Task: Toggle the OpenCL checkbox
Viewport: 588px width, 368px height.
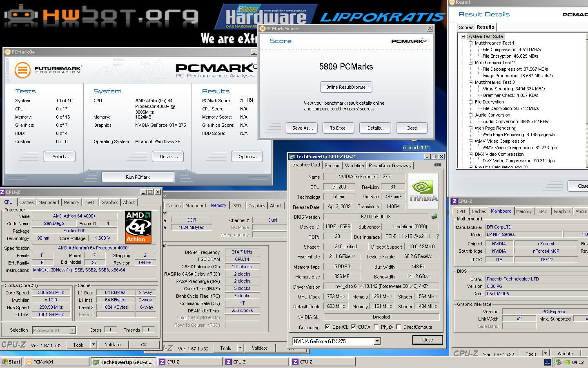Action: coord(327,327)
